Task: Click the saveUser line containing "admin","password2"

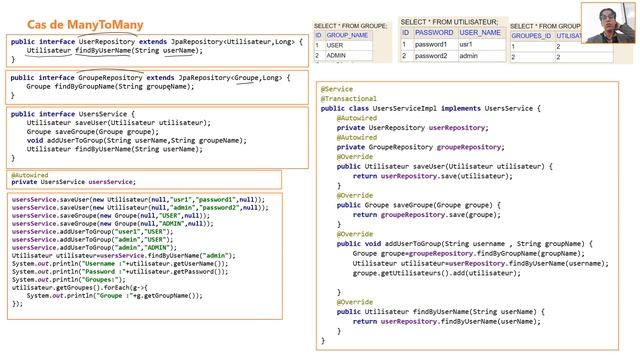Action: (140, 207)
